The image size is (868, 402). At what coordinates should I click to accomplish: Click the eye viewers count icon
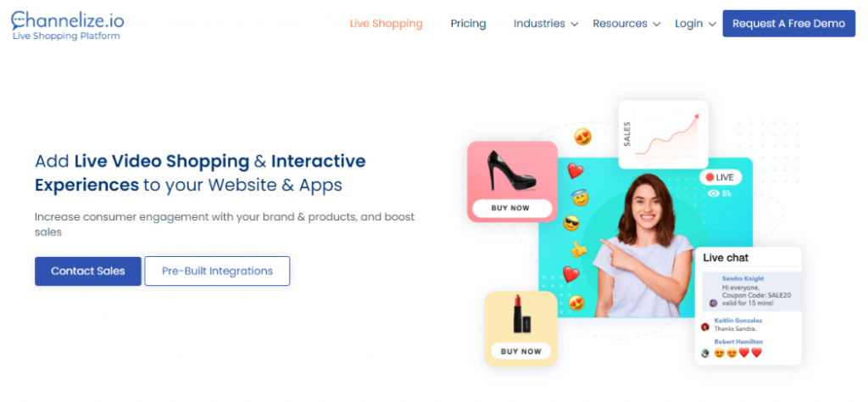pyautogui.click(x=714, y=193)
